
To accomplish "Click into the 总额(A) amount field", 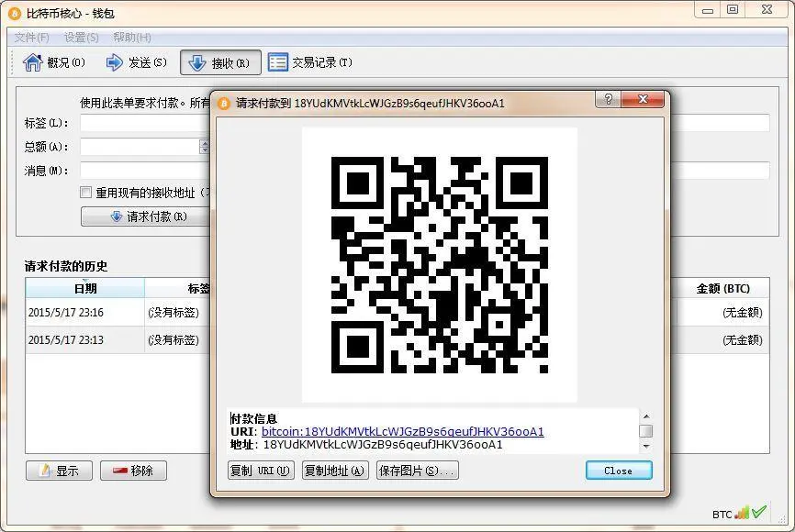I will [140, 147].
